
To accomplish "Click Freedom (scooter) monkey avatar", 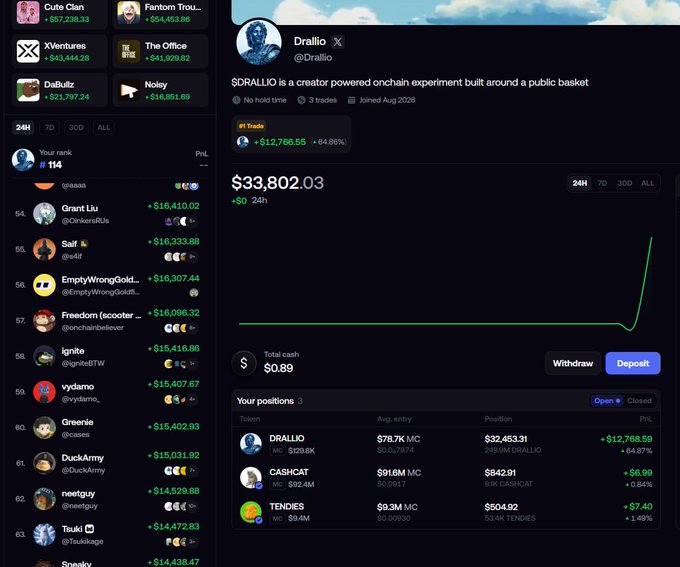I will click(44, 321).
